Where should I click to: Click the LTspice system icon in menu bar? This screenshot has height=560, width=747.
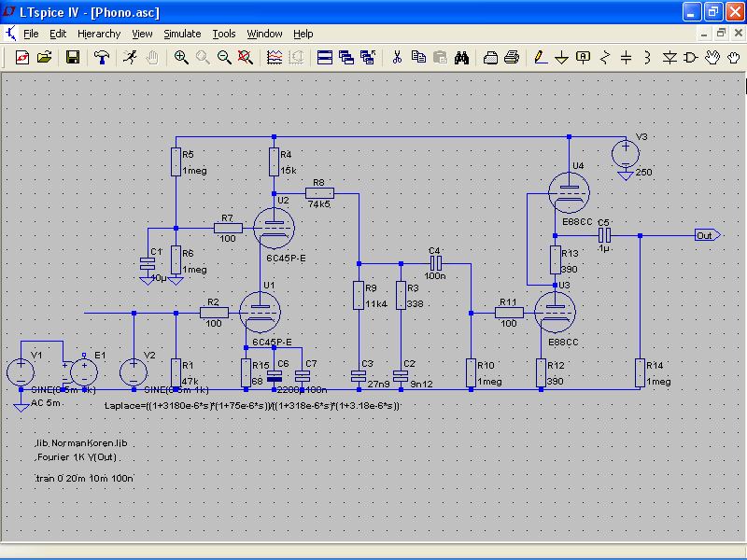(10, 34)
